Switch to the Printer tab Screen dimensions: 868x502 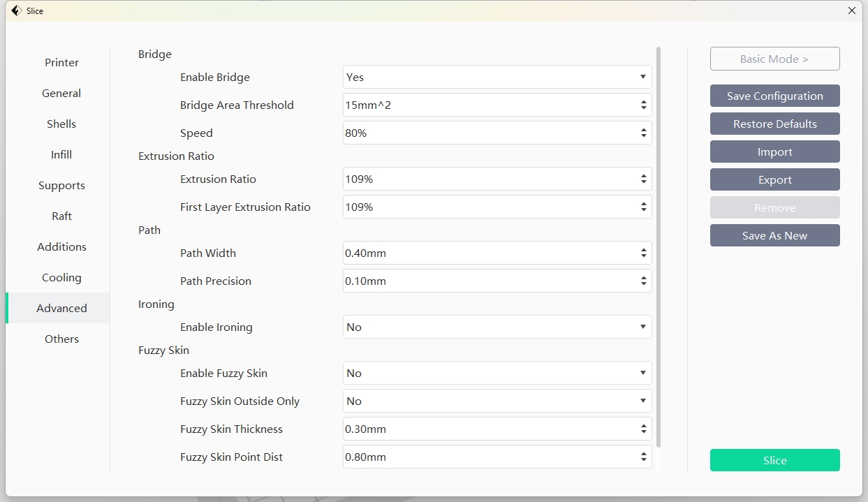tap(61, 63)
